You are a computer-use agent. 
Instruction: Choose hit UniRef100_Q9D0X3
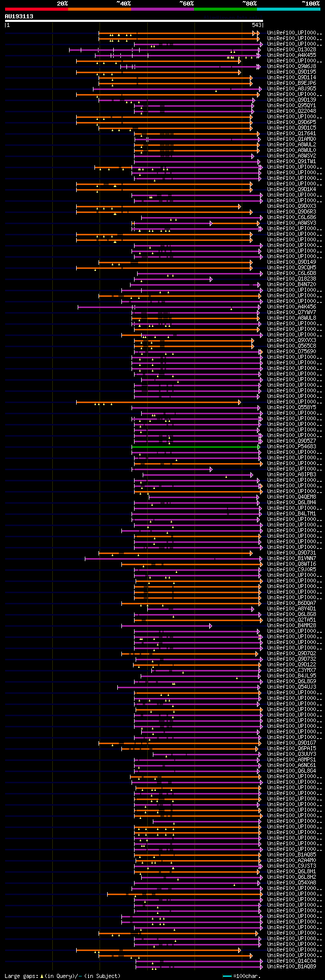pyautogui.click(x=291, y=206)
